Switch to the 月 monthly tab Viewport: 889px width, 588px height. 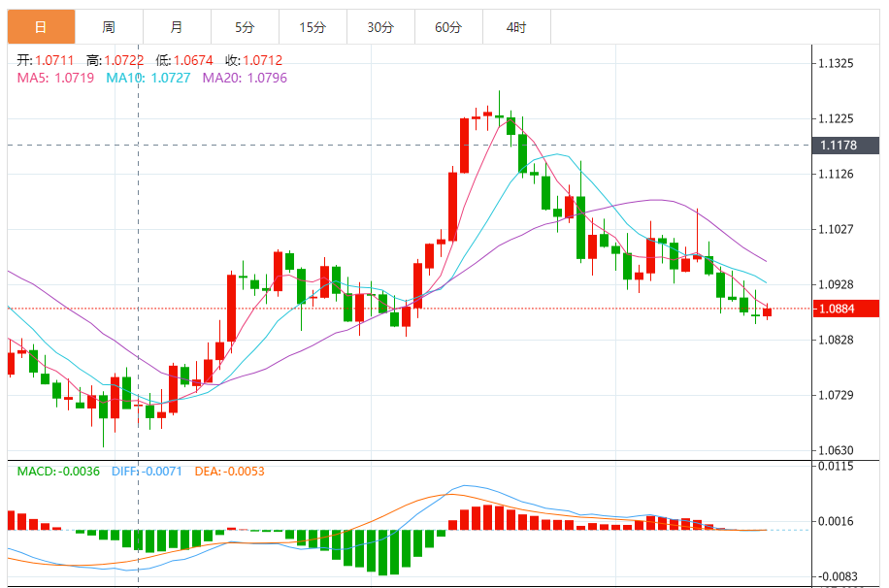point(177,26)
